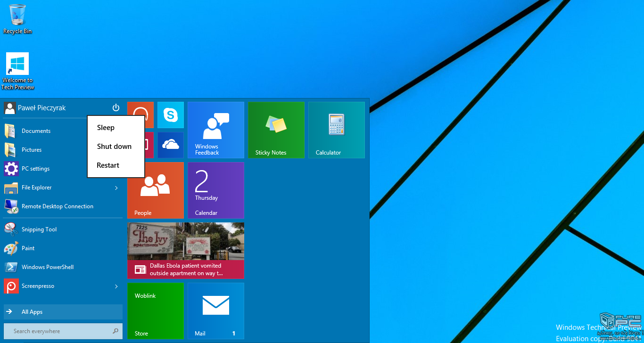The width and height of the screenshot is (644, 343).
Task: Select Restart in the power menu
Action: point(108,165)
